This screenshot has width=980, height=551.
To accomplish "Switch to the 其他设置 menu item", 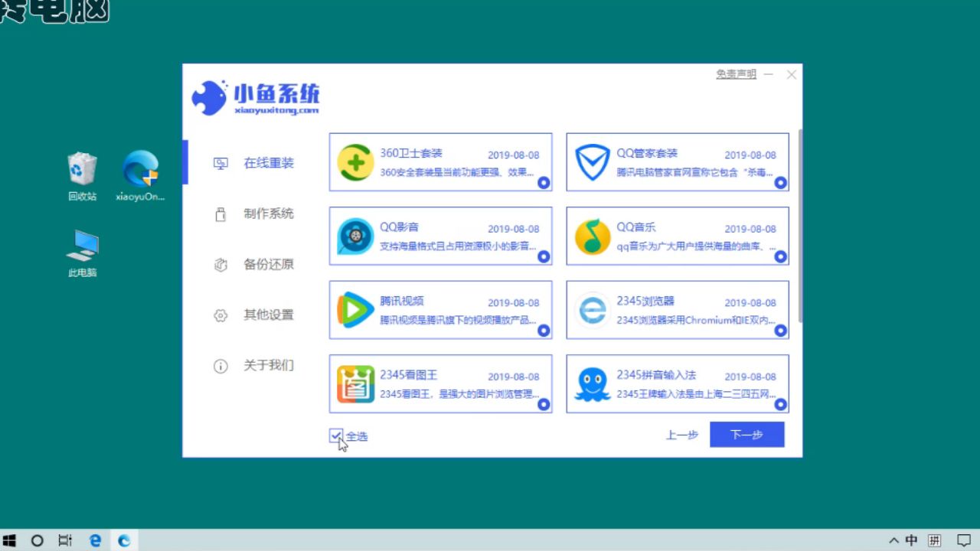I will [269, 315].
